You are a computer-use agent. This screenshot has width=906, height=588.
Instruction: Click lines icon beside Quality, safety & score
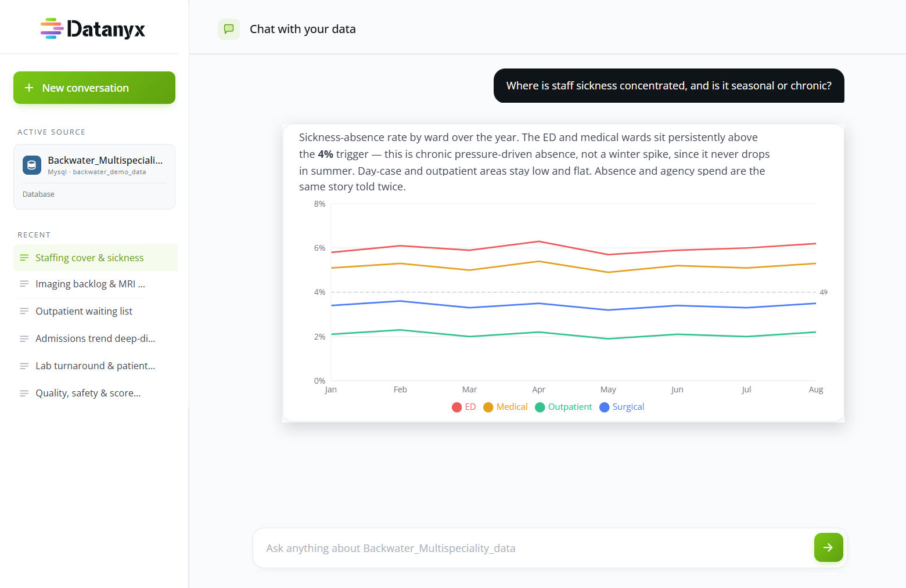pyautogui.click(x=24, y=393)
